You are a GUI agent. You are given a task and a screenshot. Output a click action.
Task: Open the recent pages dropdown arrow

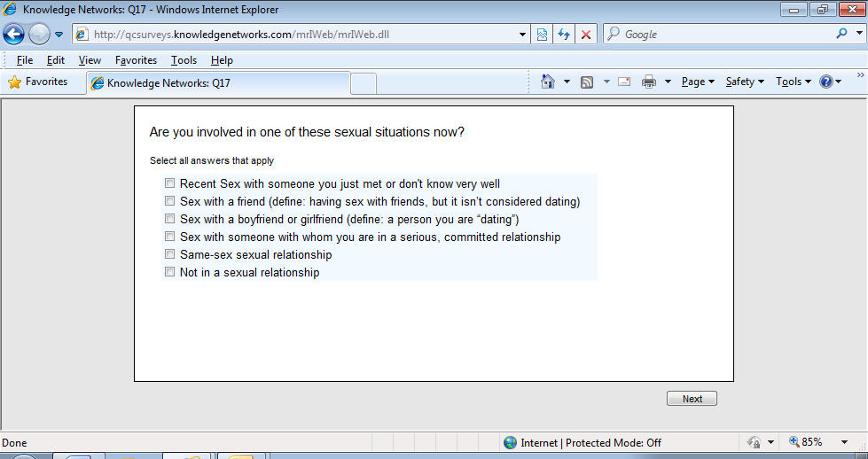[59, 35]
